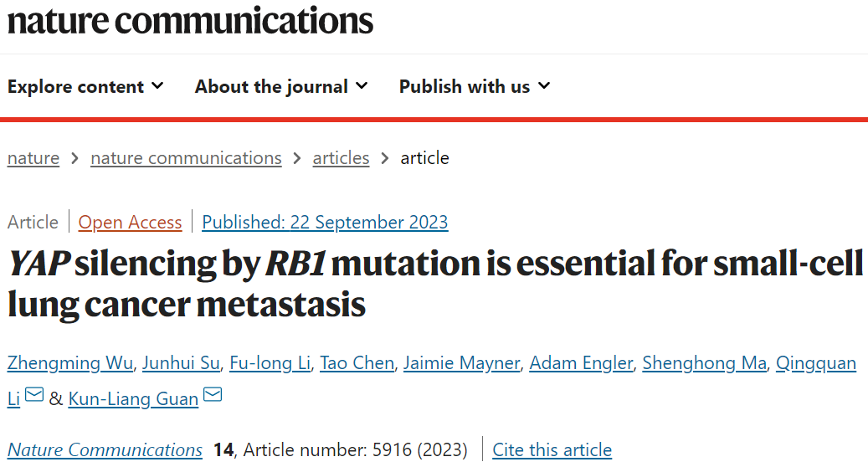
Task: Click author Shenghong Ma
Action: coord(704,363)
